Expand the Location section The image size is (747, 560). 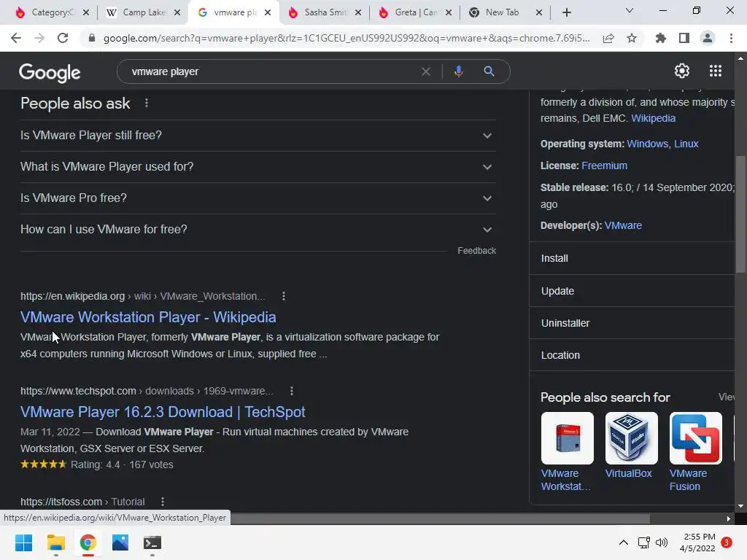pyautogui.click(x=632, y=355)
